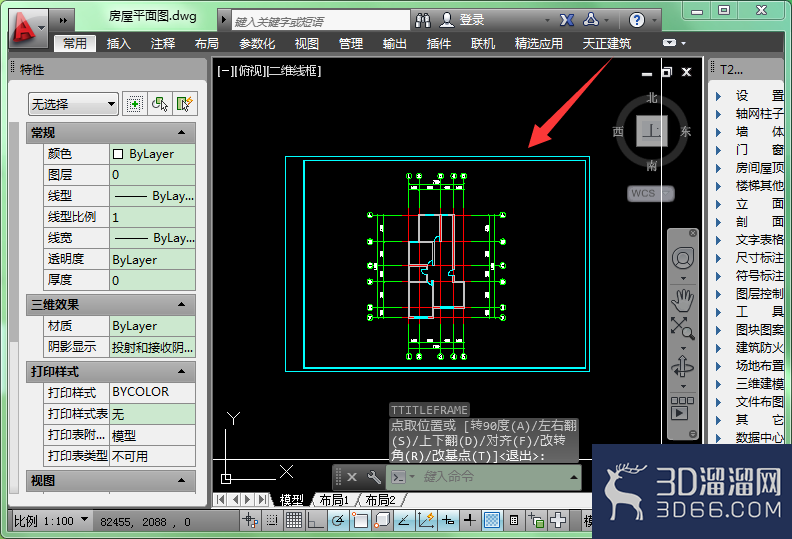Click the WCS coordinate system button
This screenshot has height=539, width=792.
pos(651,193)
